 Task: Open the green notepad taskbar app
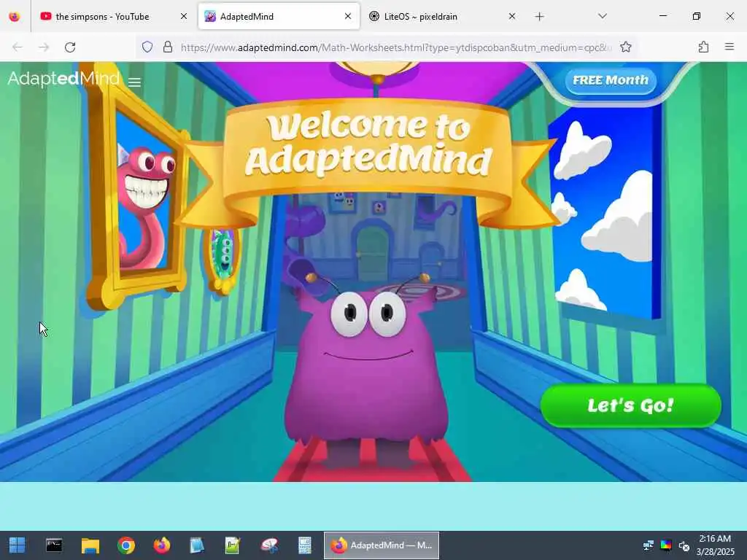coord(233,545)
